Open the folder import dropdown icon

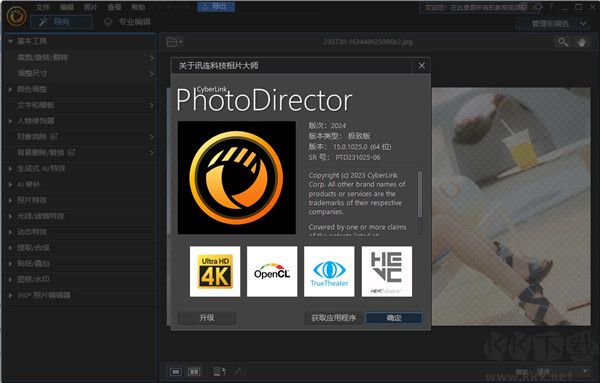pos(174,42)
